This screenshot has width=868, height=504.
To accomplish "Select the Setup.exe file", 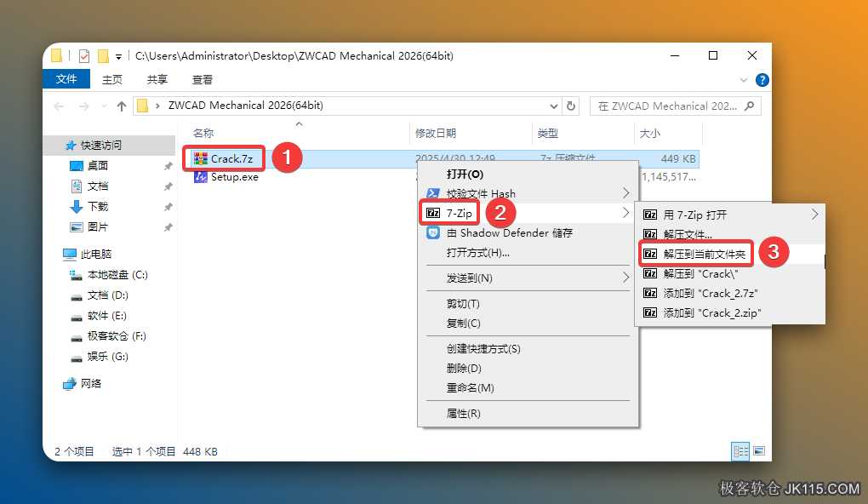I will [x=234, y=177].
